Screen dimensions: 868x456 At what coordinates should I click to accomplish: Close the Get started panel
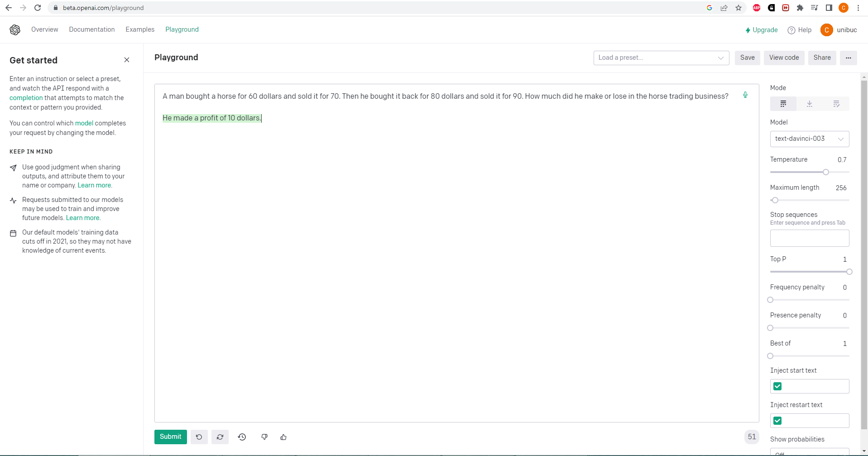(x=127, y=60)
